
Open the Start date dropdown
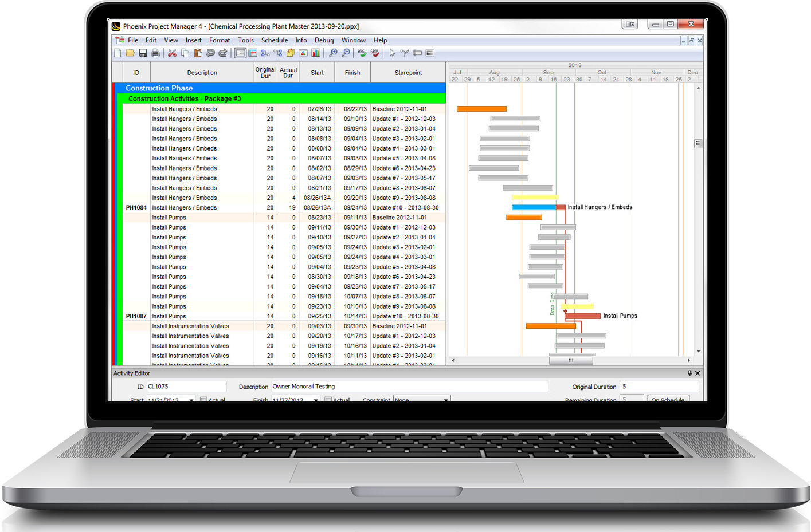(191, 400)
